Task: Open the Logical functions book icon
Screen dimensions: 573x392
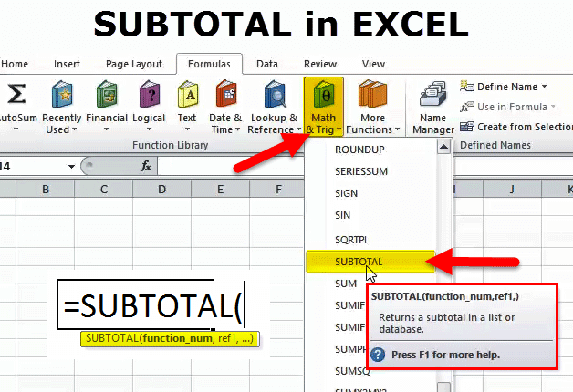Action: pyautogui.click(x=150, y=94)
